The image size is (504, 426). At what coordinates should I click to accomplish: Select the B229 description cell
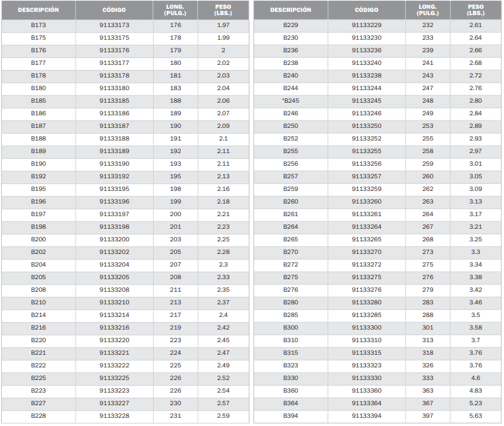[290, 25]
